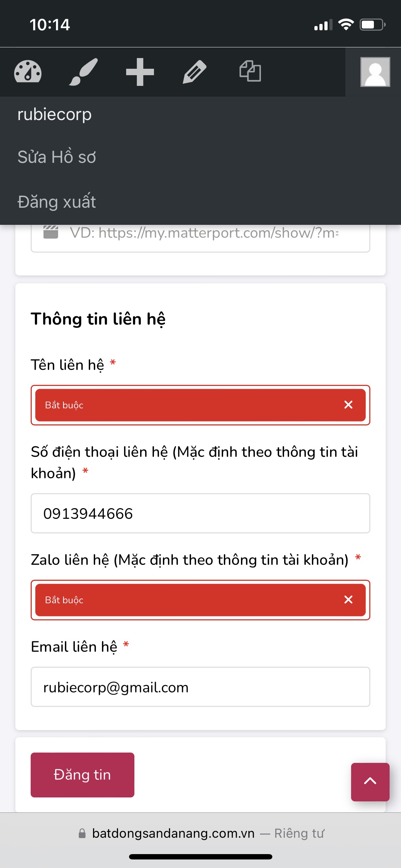Tap the scroll-to-top arrow button
This screenshot has height=868, width=401.
coord(370,782)
